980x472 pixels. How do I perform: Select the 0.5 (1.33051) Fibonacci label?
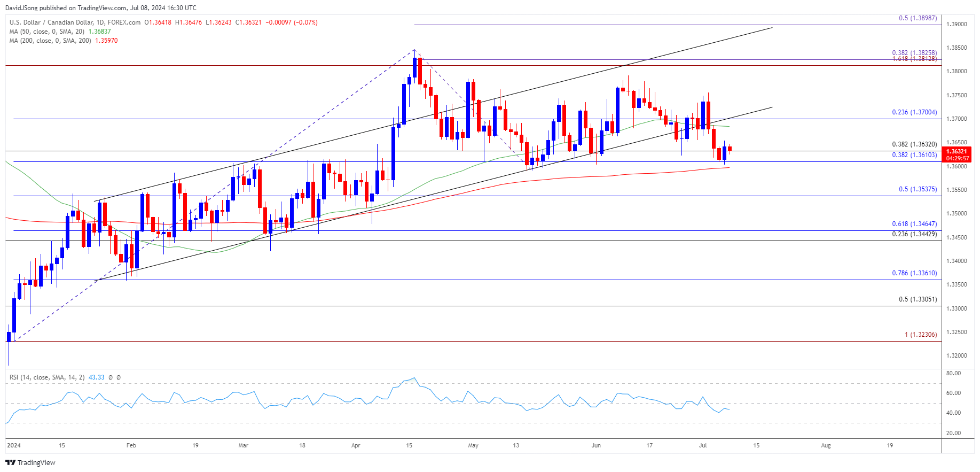(918, 299)
